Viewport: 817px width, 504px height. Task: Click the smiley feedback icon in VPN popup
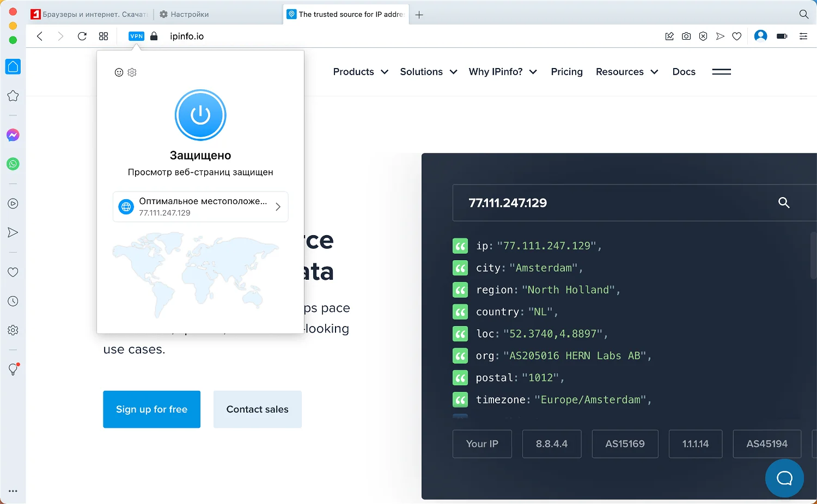[119, 72]
